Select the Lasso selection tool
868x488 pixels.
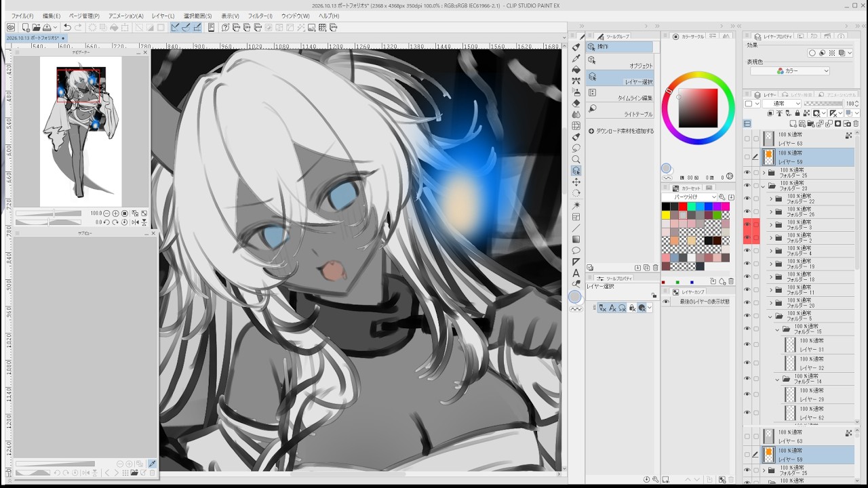(x=576, y=148)
